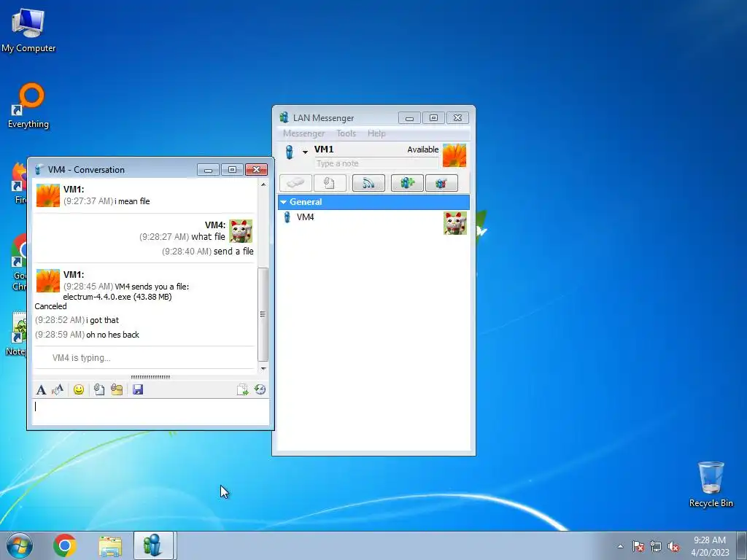
Task: Click the conversation scrollbar up arrow
Action: click(263, 184)
